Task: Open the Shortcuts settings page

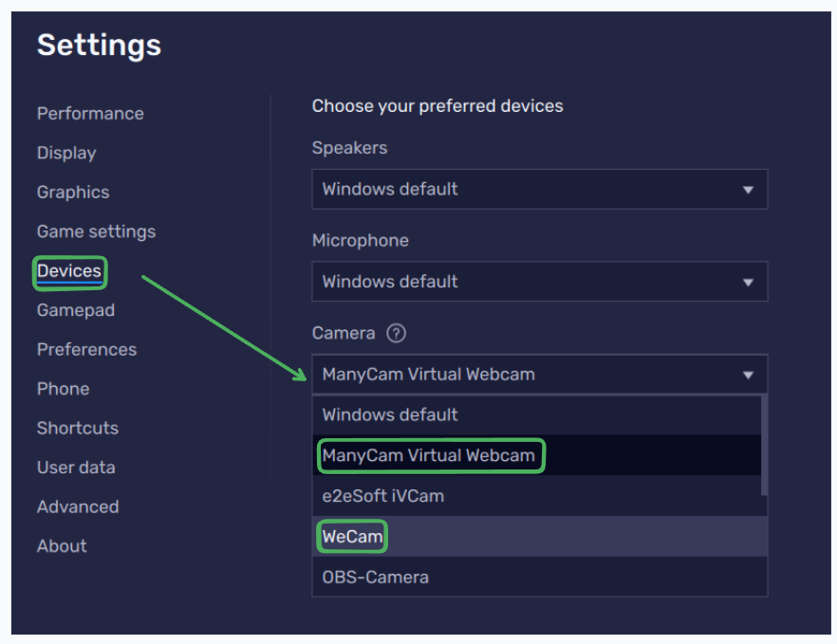Action: coord(77,428)
